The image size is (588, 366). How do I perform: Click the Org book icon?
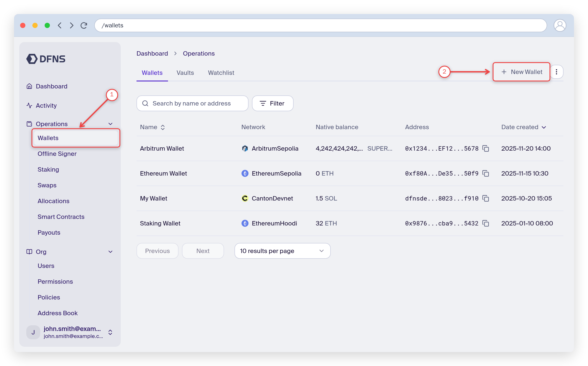pos(29,252)
